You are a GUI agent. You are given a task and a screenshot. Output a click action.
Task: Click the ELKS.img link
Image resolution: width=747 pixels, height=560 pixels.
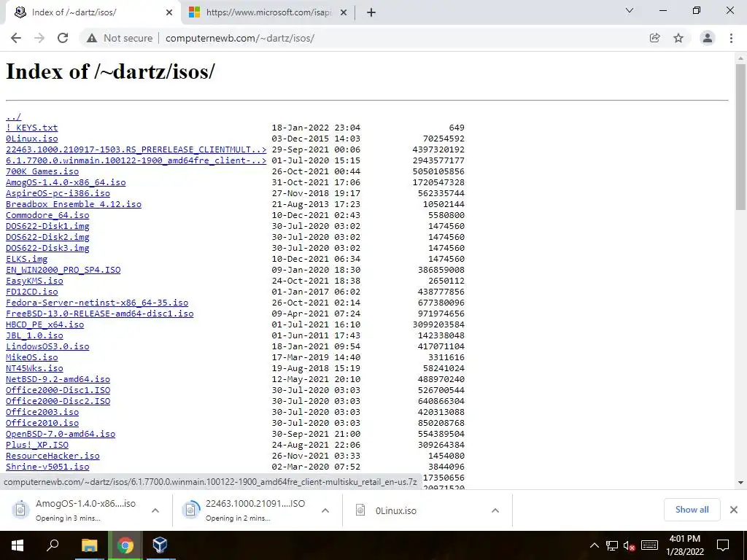(27, 259)
